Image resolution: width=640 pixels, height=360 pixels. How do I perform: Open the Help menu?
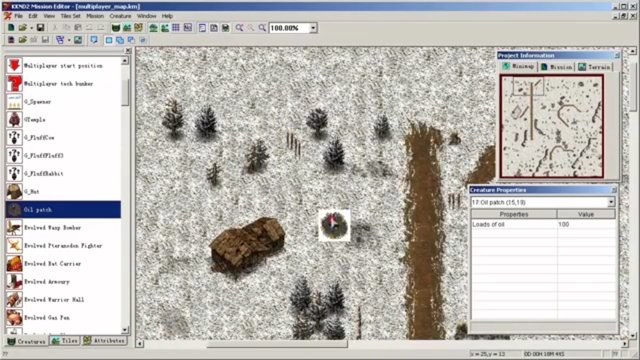point(167,16)
